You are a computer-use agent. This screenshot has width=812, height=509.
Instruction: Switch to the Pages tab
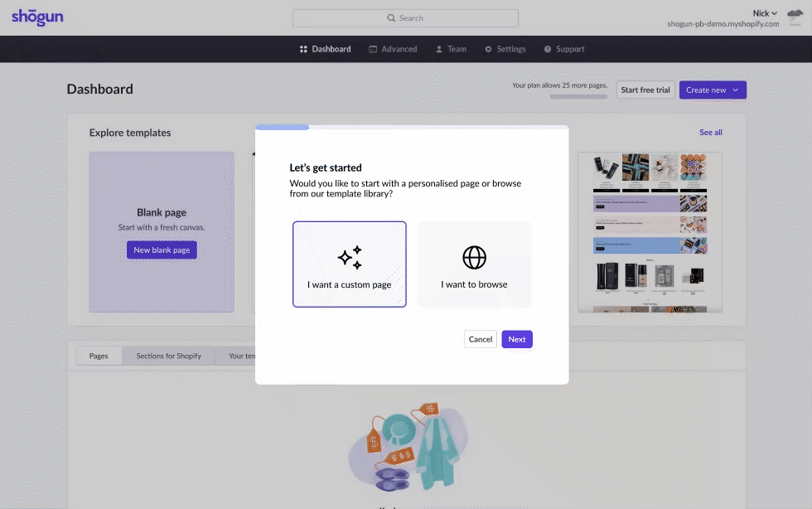[99, 356]
